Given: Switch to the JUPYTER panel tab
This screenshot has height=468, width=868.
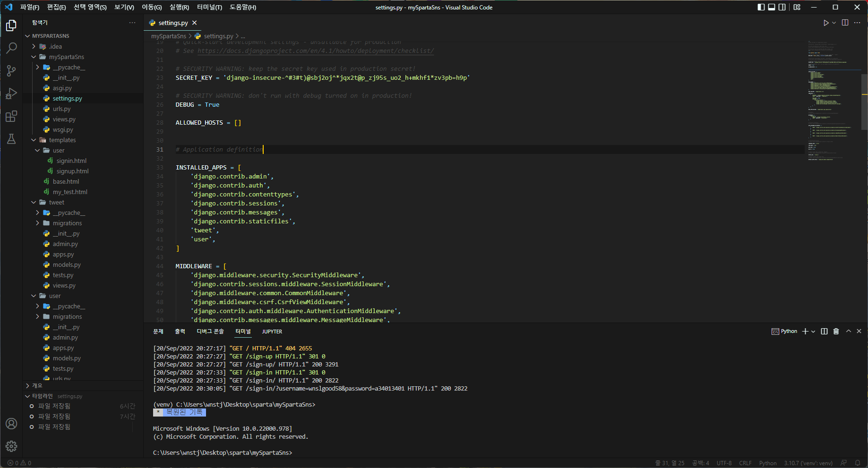Looking at the screenshot, I should [x=272, y=332].
